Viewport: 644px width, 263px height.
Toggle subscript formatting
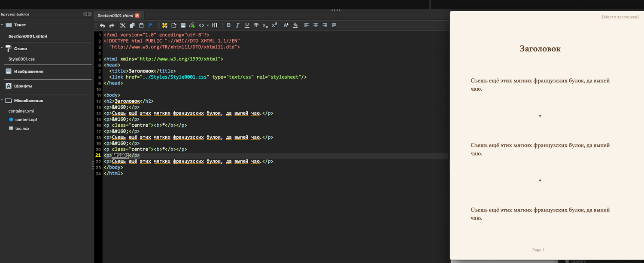coord(265,25)
